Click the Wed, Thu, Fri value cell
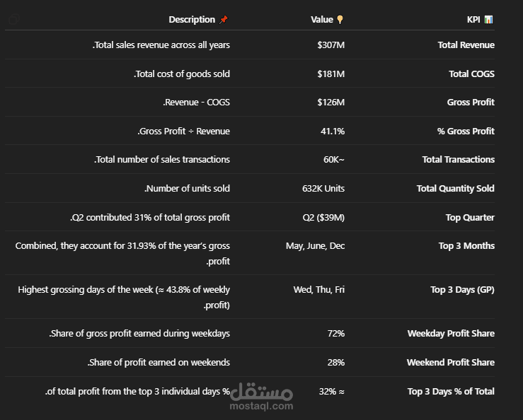523x420 pixels. [319, 289]
